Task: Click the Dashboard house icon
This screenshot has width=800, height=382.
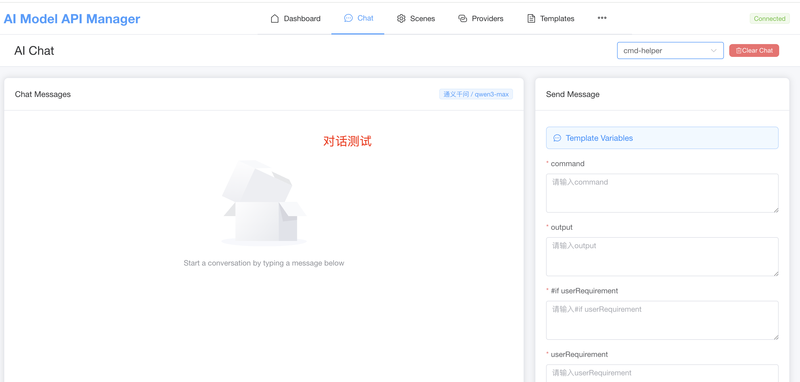Action: (274, 18)
